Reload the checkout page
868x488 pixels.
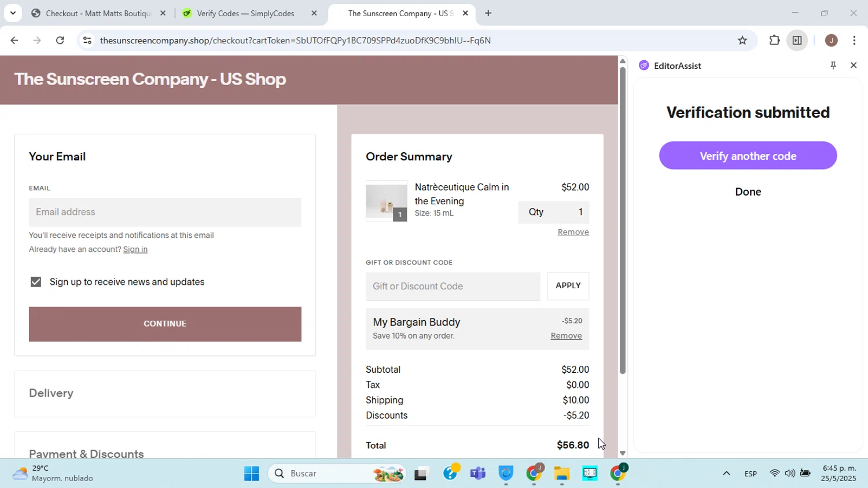pos(60,41)
